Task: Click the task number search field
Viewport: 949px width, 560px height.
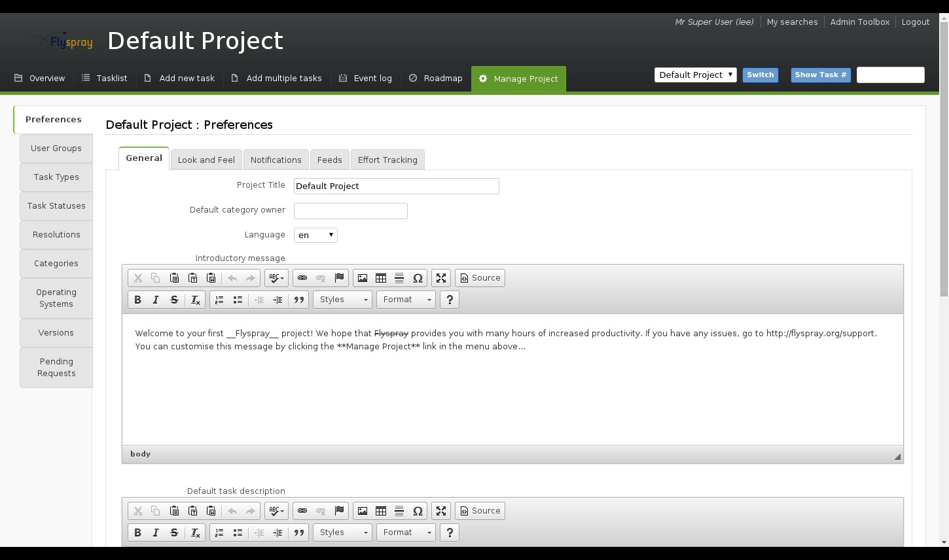Action: pos(891,75)
